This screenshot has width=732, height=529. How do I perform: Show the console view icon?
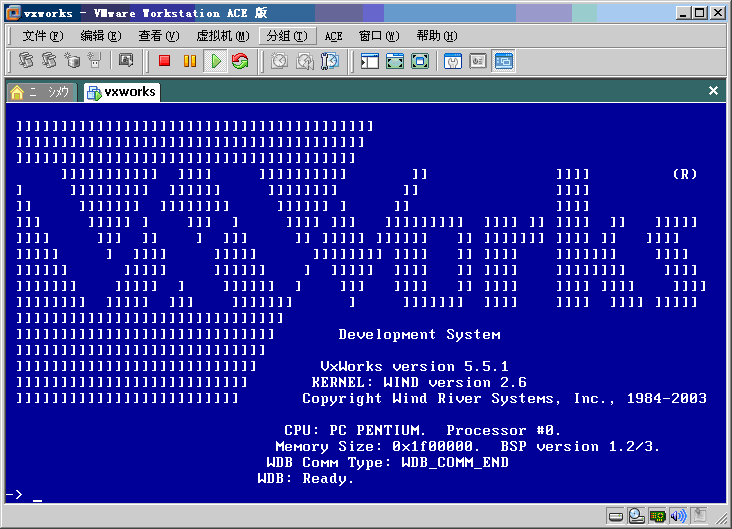tap(503, 61)
